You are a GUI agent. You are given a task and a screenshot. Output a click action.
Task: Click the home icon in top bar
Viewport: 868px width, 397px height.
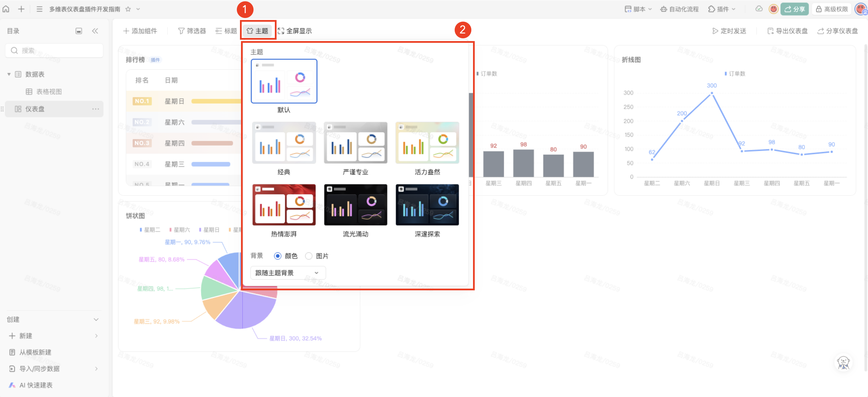tap(6, 9)
